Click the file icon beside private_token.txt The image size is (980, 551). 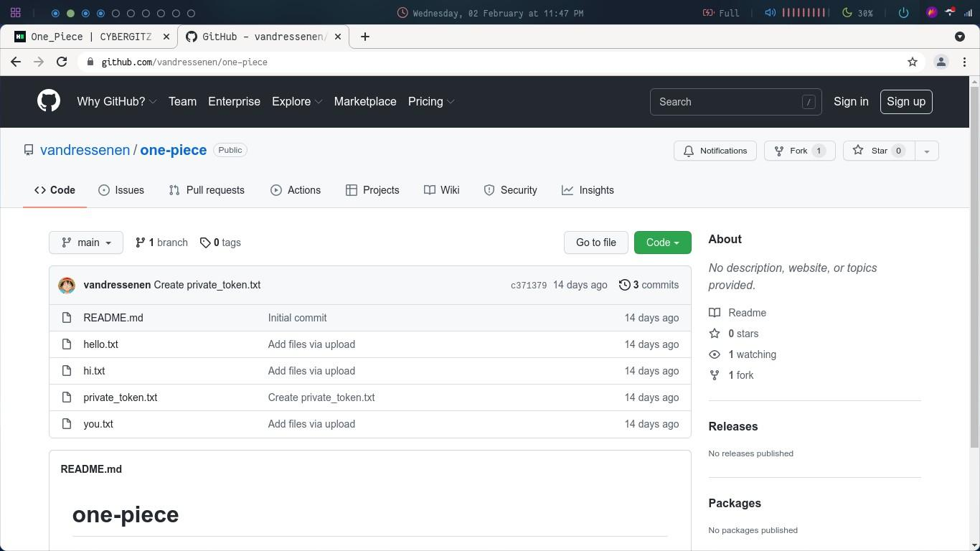67,397
